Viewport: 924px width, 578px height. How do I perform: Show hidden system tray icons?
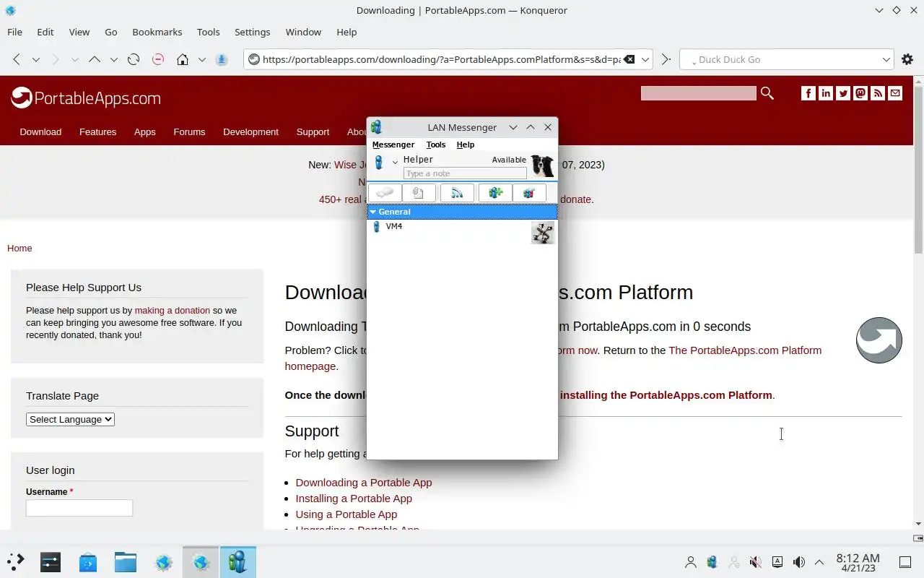(x=819, y=562)
